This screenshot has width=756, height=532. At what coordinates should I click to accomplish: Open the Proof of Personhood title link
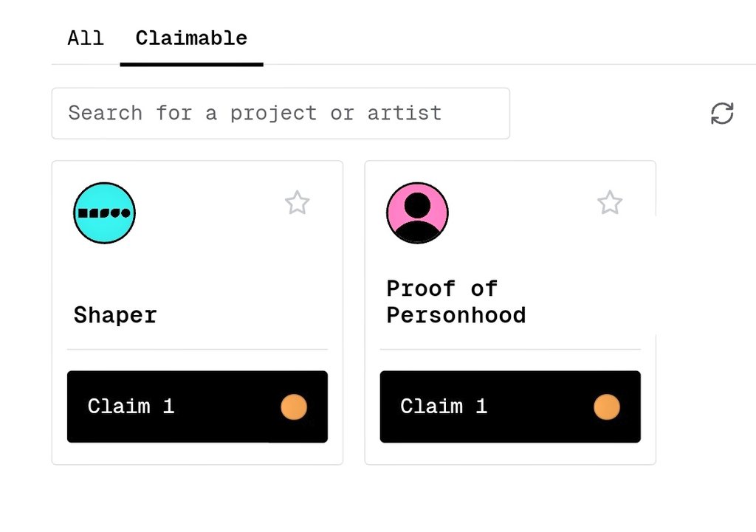[x=456, y=302]
